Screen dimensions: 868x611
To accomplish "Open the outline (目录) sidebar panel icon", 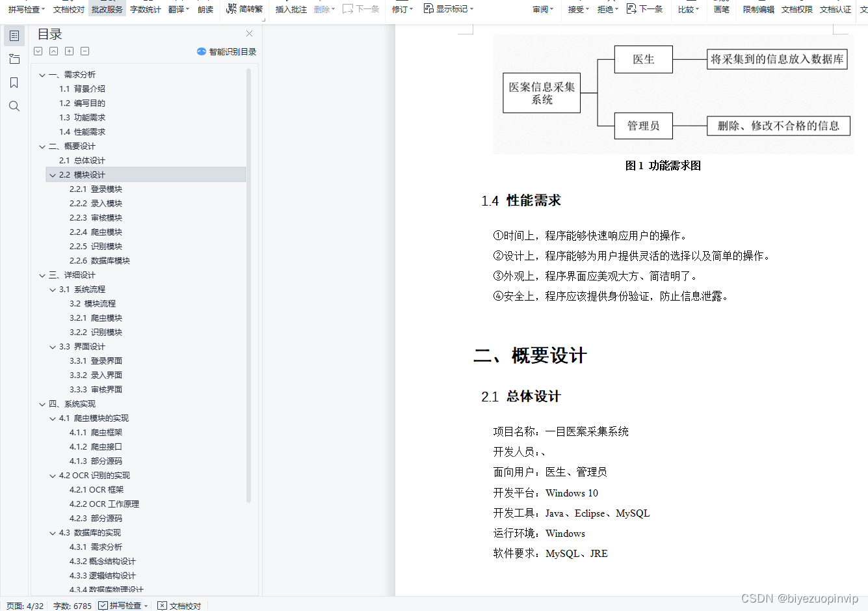I will click(x=14, y=36).
